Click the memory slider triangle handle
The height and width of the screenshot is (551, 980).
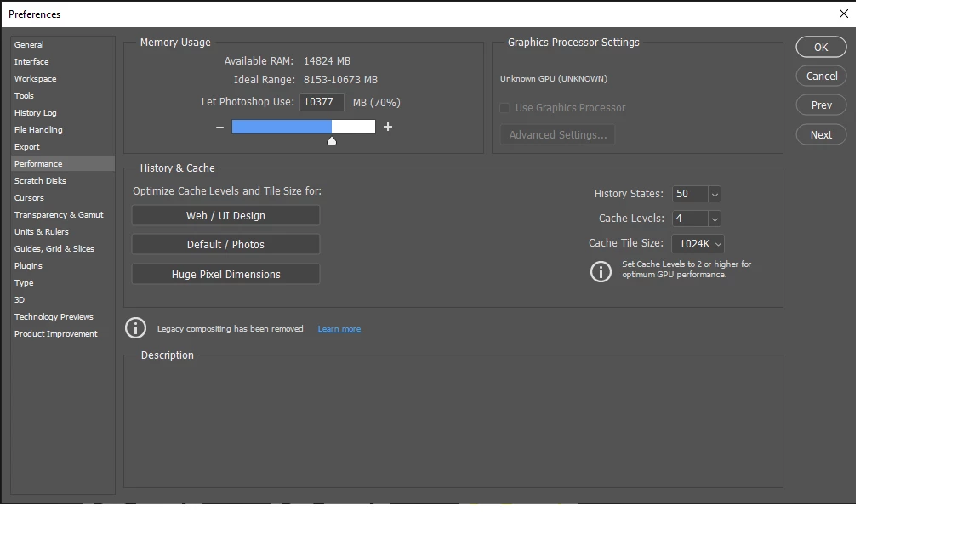tap(332, 141)
